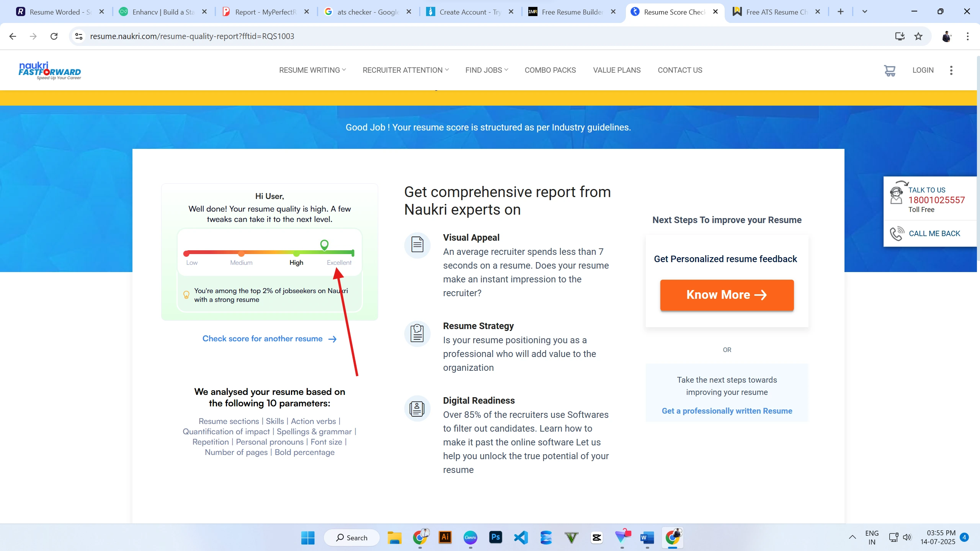The width and height of the screenshot is (980, 551).
Task: Close the Resume Score Checker tab
Action: (x=715, y=12)
